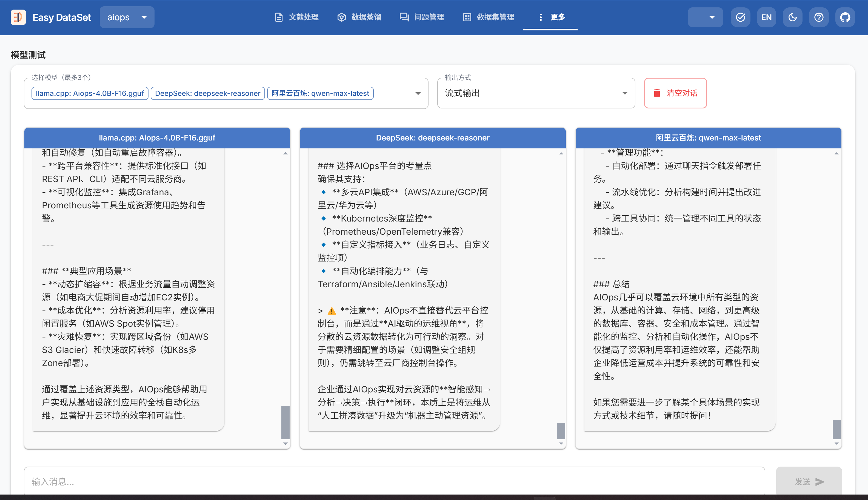Open the empty model selector dropdown in header
The height and width of the screenshot is (500, 868).
coord(705,17)
